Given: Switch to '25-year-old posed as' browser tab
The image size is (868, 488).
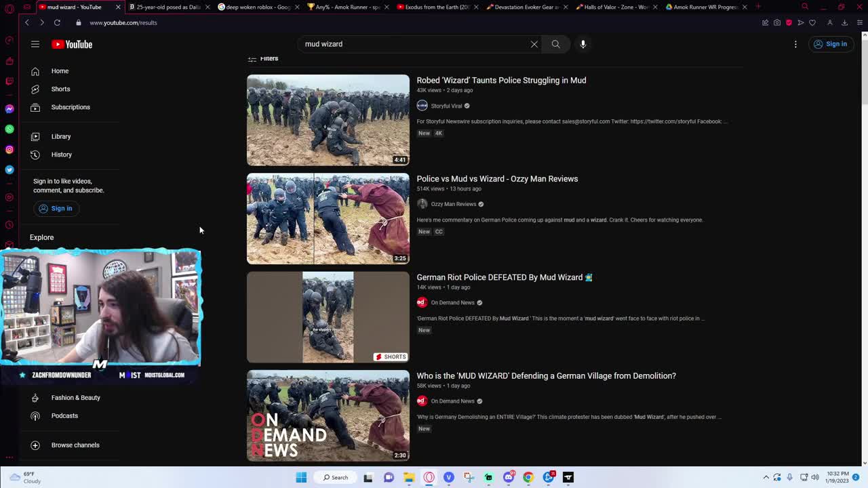Looking at the screenshot, I should click(167, 7).
